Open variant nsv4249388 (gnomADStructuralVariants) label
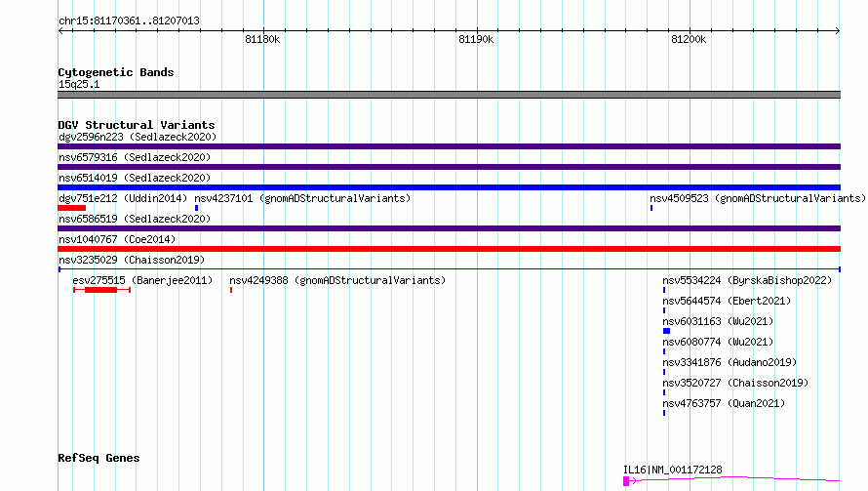The image size is (868, 491). tap(337, 280)
